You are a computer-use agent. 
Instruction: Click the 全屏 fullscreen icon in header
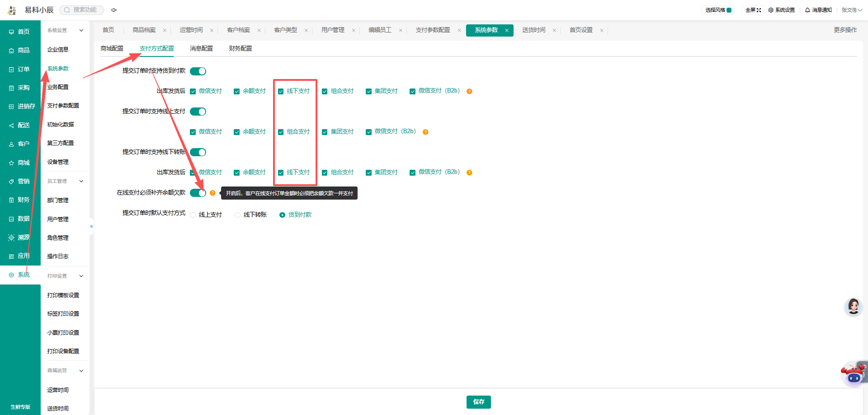click(x=759, y=10)
